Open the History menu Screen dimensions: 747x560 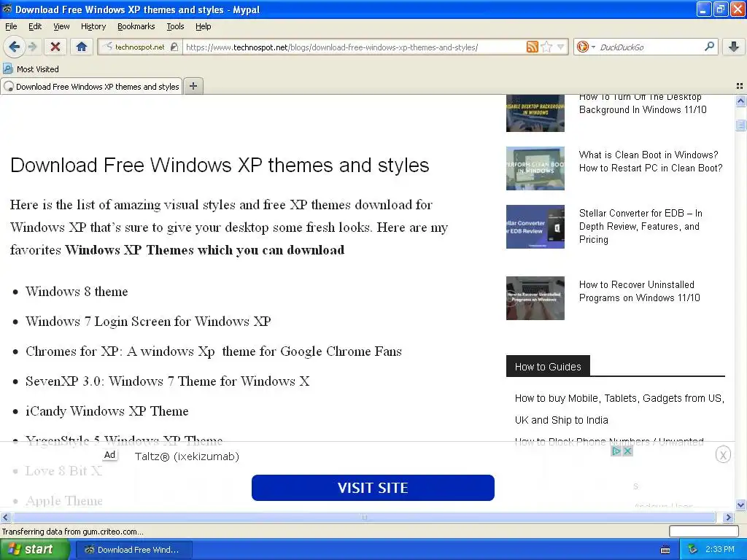click(x=93, y=26)
